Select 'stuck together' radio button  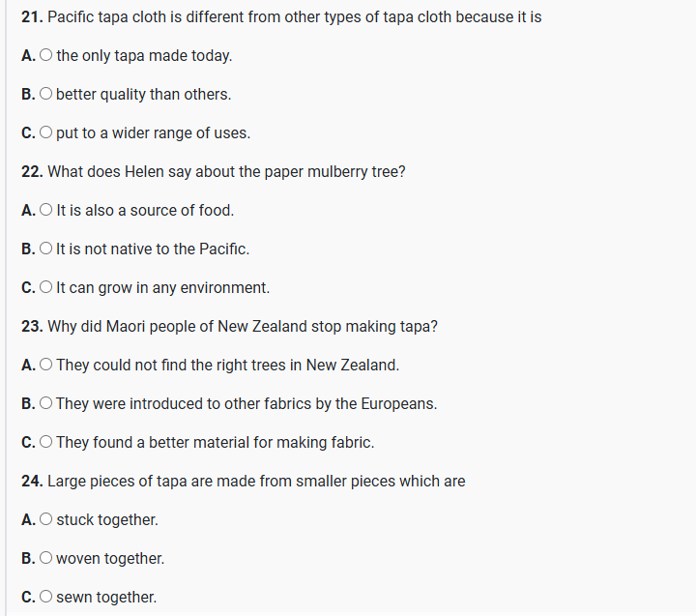tap(47, 520)
